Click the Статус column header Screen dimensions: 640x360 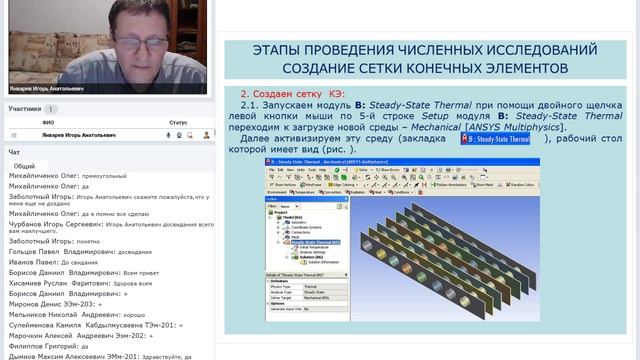pos(178,122)
